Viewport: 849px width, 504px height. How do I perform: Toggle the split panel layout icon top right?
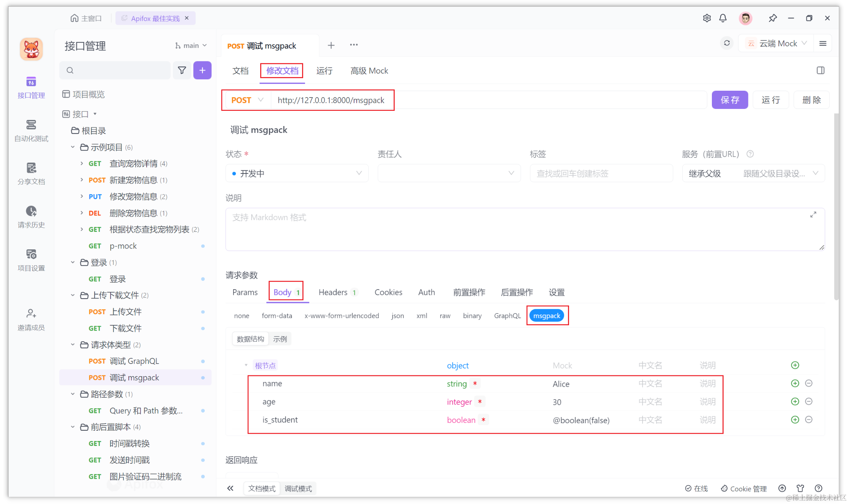[x=820, y=70]
